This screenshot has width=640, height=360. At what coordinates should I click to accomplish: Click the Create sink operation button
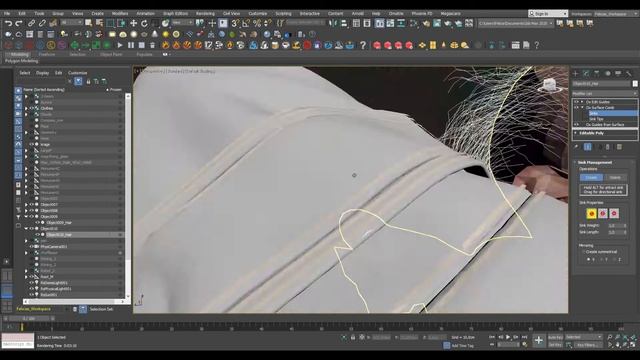591,178
